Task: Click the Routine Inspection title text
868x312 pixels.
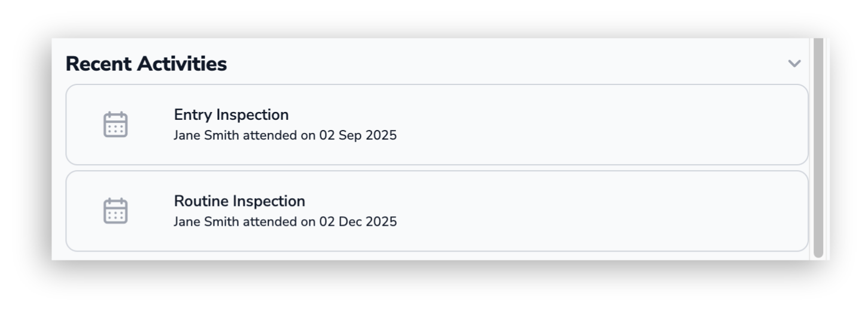Action: (239, 201)
